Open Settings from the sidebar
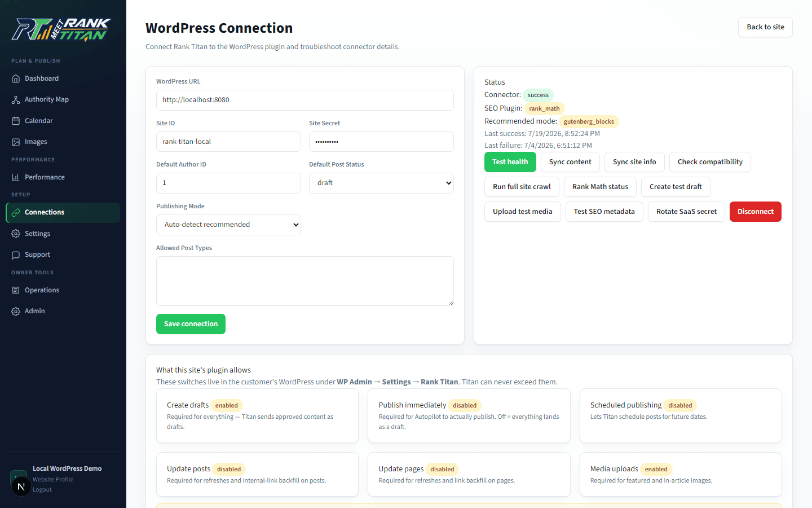This screenshot has height=508, width=812. (x=63, y=234)
